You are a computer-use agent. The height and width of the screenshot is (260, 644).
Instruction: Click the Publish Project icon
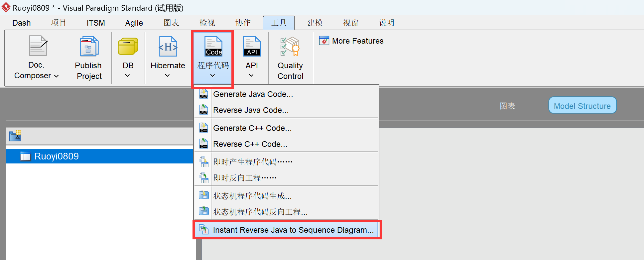point(89,46)
